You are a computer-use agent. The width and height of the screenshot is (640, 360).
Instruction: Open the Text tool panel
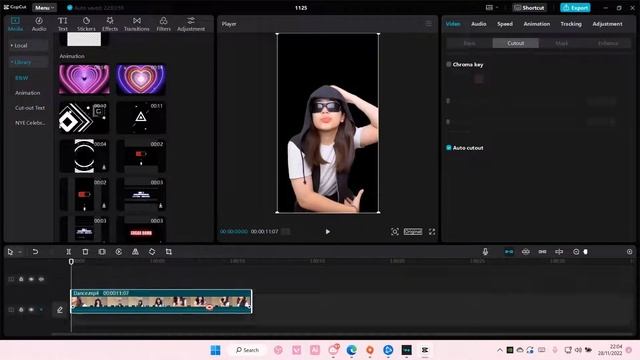(x=62, y=24)
